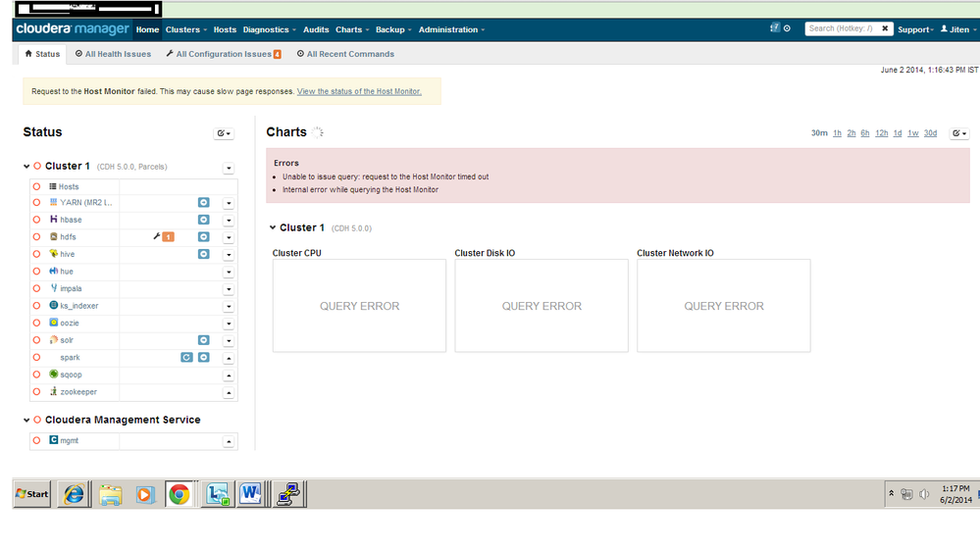This screenshot has width=980, height=551.
Task: Open running commands indicator in top bar
Action: coord(787,28)
